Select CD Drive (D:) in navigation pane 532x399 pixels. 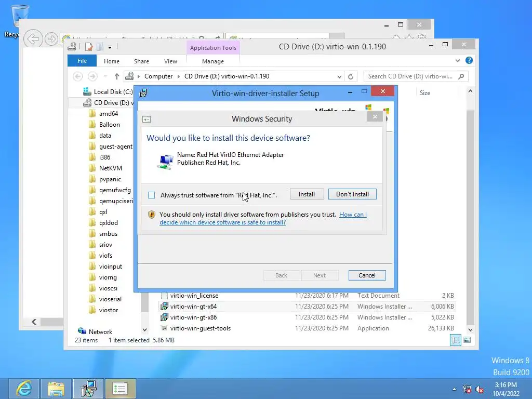pos(109,102)
